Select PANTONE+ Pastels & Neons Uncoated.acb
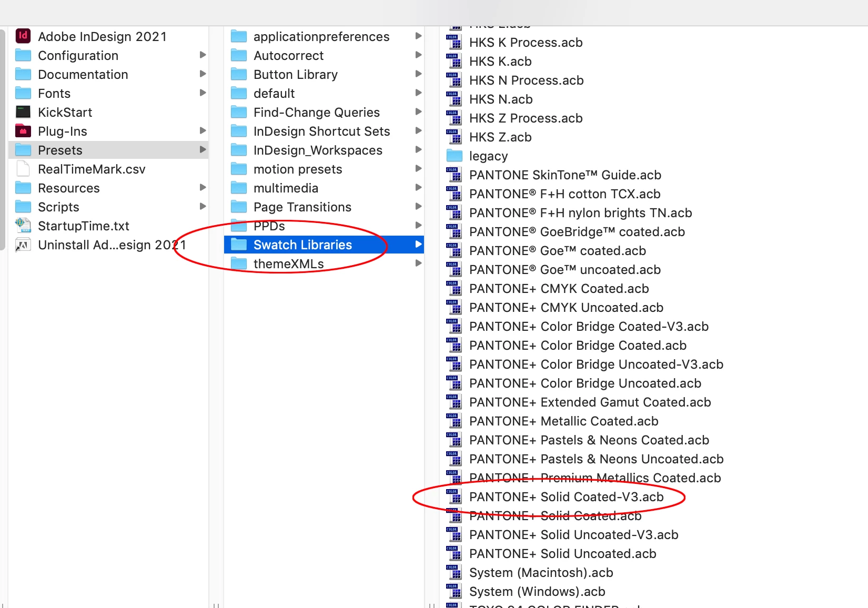This screenshot has height=608, width=868. pos(596,459)
